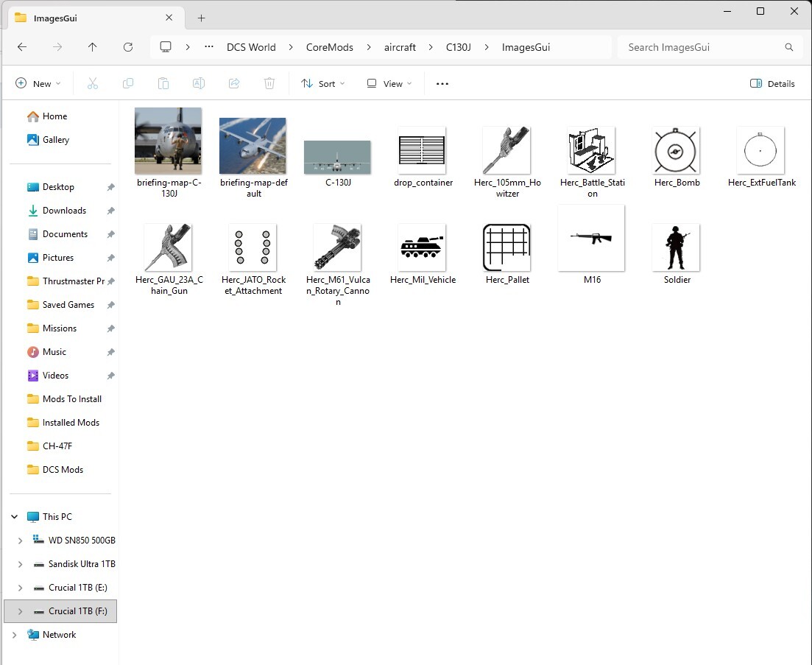Go back with the Back arrow
The width and height of the screenshot is (812, 665).
(x=22, y=47)
